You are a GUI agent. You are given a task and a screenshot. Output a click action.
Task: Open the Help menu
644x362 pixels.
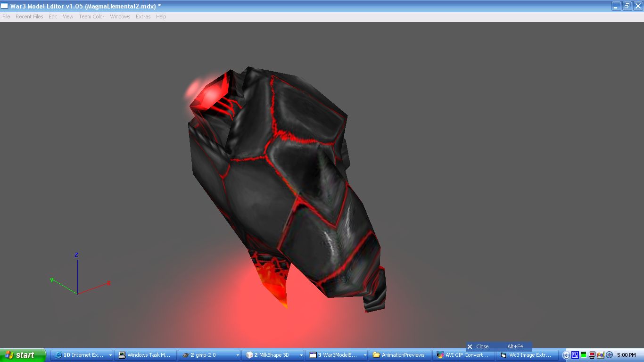(x=161, y=16)
